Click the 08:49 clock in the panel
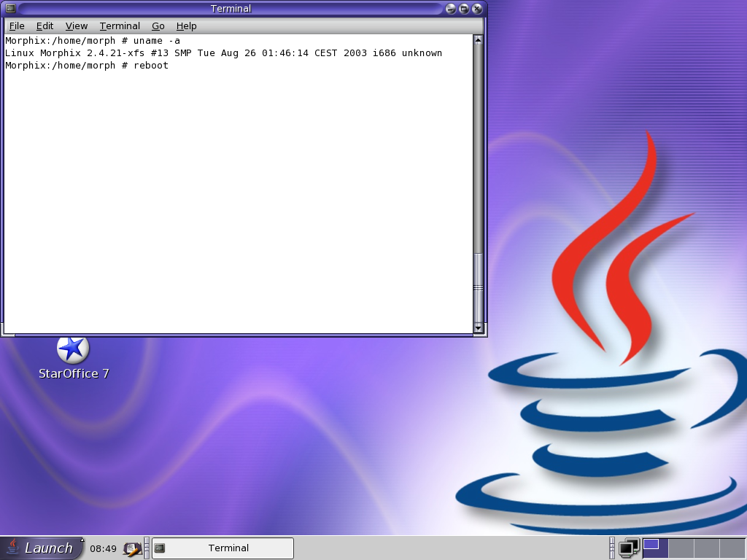747x560 pixels. (103, 548)
